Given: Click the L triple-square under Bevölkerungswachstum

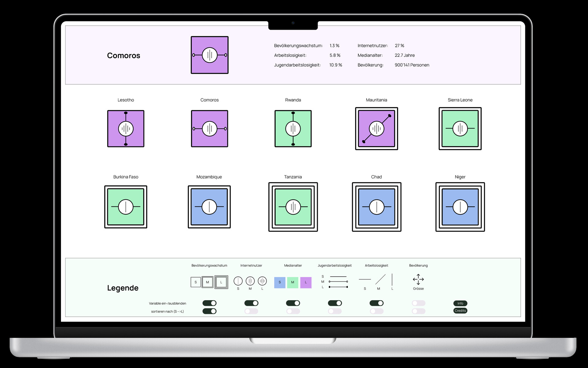Looking at the screenshot, I should click(x=221, y=282).
